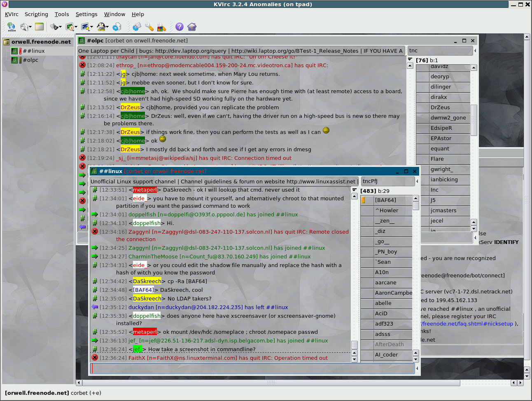Click the user ID card icon in the toolbar
Screen dimensions: 532x401
click(x=137, y=27)
